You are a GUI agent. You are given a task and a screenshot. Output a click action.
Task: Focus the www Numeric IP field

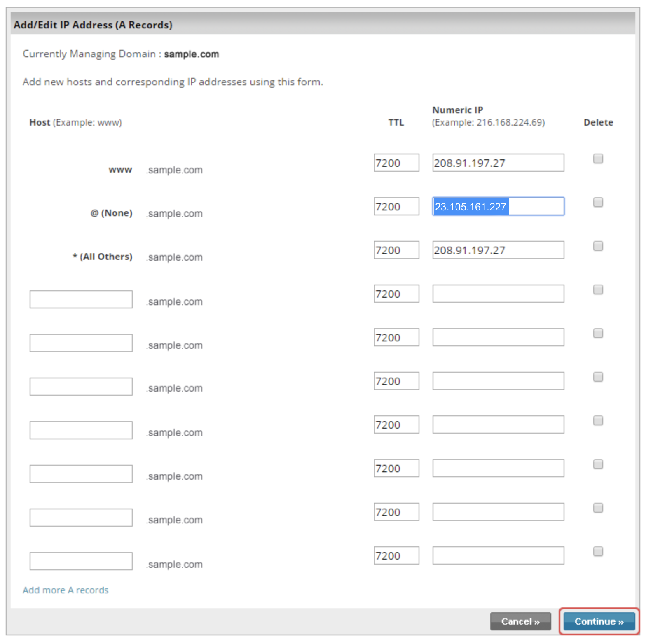[x=498, y=163]
